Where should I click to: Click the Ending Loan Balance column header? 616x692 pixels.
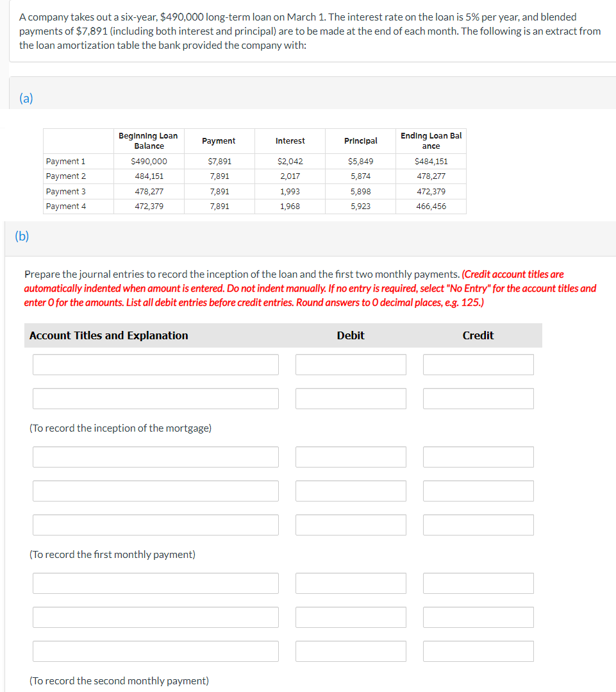pyautogui.click(x=431, y=141)
